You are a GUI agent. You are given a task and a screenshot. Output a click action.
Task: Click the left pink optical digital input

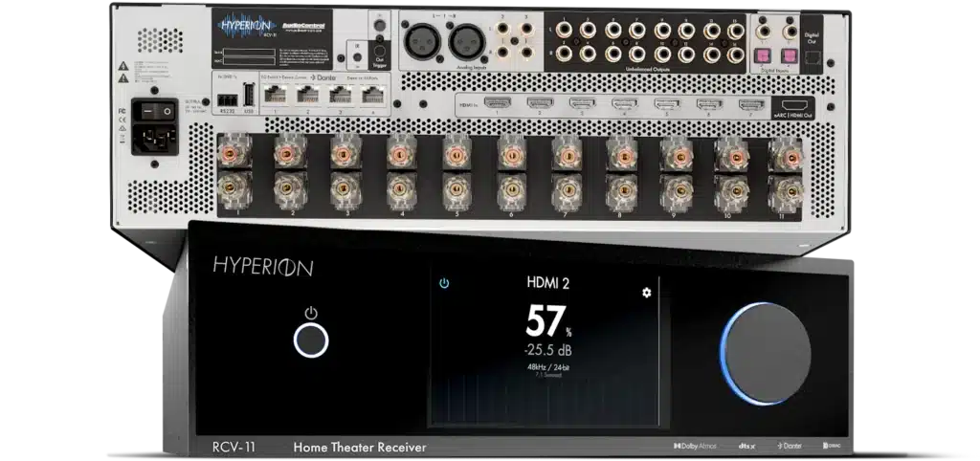click(x=763, y=55)
